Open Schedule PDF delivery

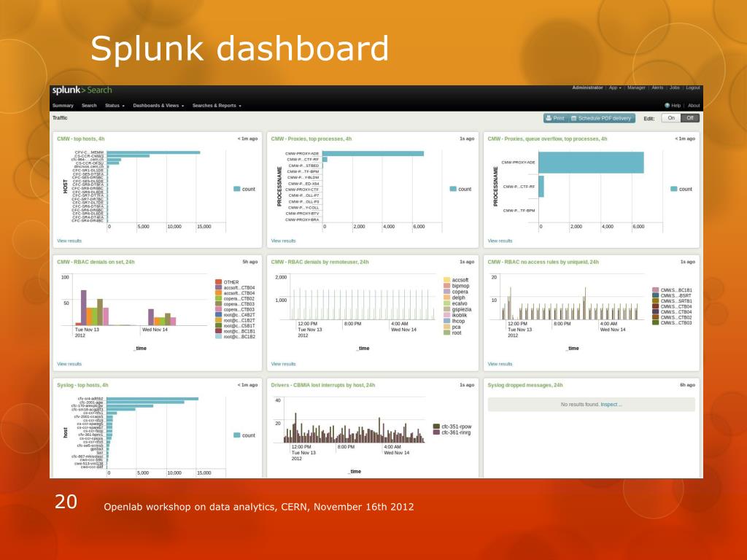[x=602, y=118]
